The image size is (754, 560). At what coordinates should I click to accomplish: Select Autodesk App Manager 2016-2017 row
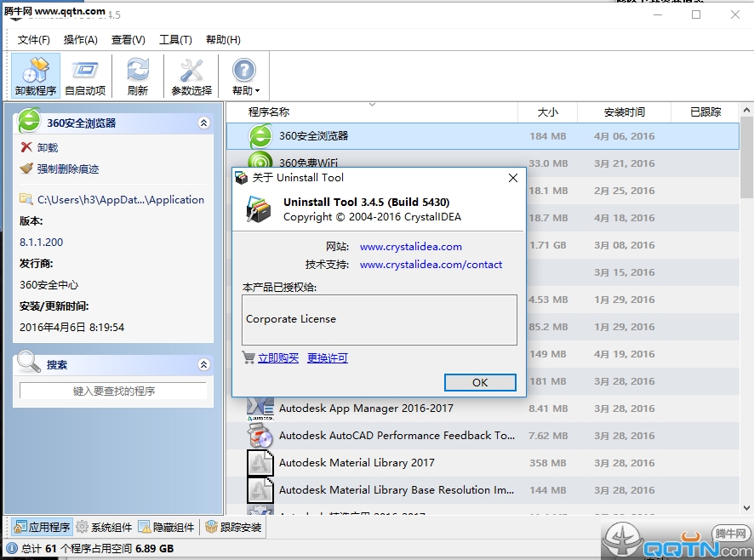[483, 409]
